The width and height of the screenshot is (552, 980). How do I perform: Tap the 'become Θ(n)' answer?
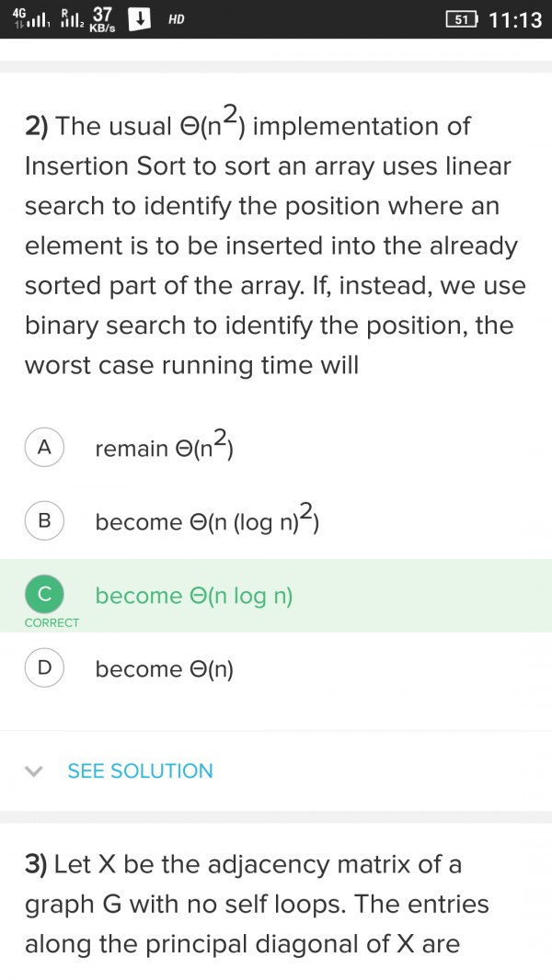(x=165, y=668)
